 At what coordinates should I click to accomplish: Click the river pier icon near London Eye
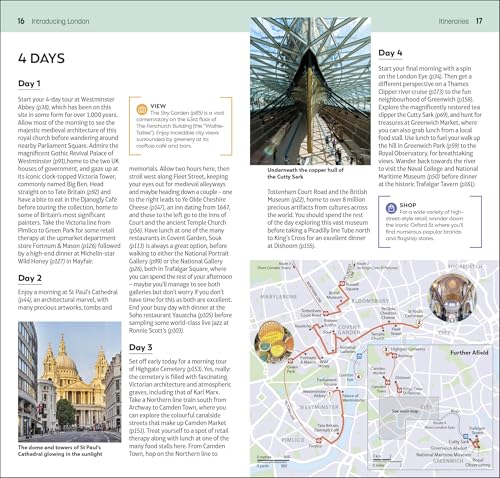359,356
